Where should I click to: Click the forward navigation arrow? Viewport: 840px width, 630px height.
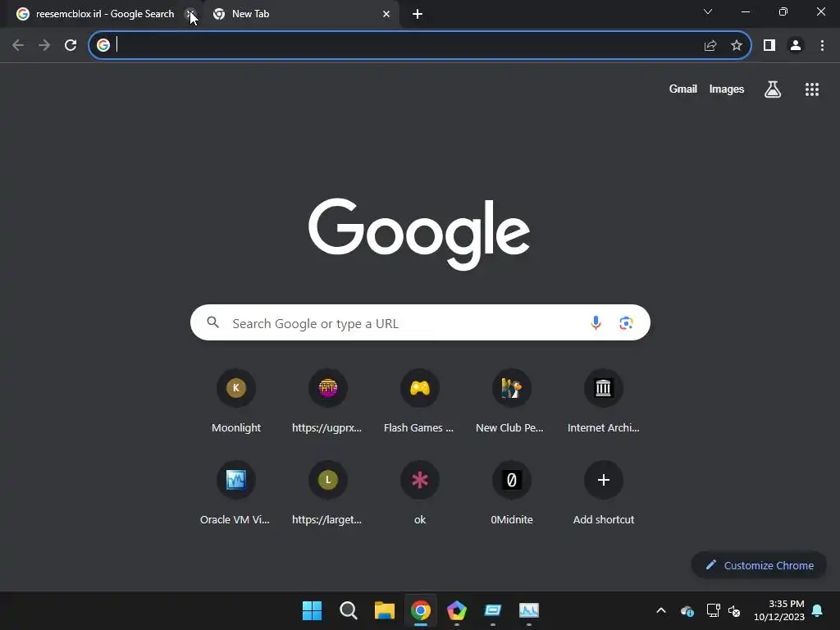click(x=44, y=45)
